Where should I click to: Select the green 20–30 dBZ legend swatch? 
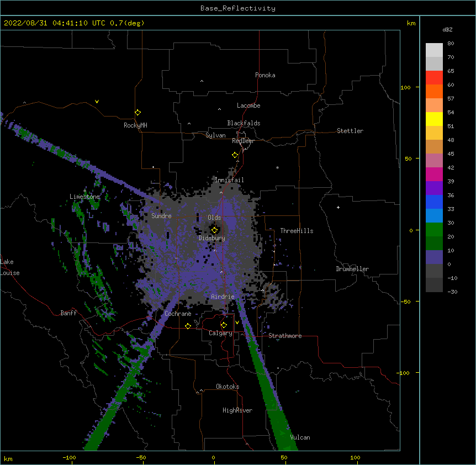coord(434,230)
